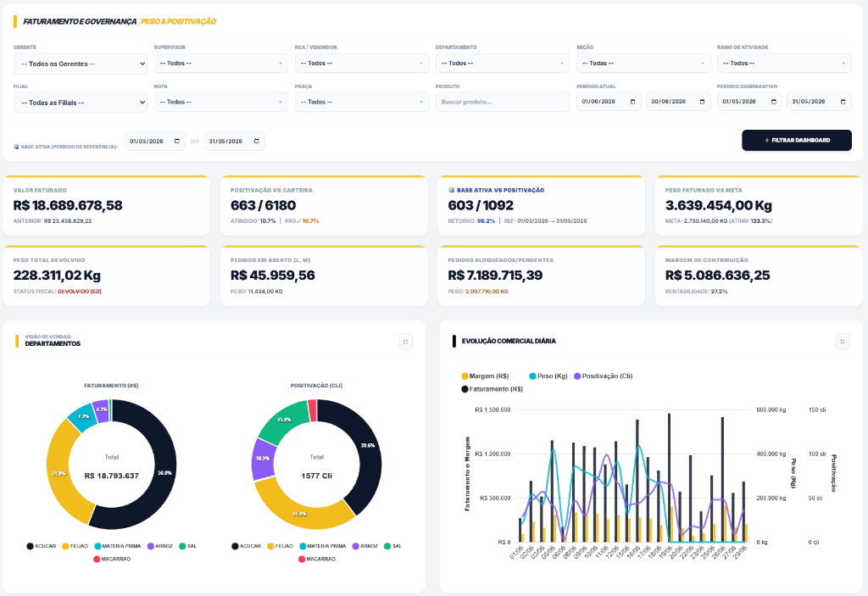This screenshot has height=596, width=868.
Task: Toggle ARROZ in Positivação donut legend
Action: click(364, 546)
